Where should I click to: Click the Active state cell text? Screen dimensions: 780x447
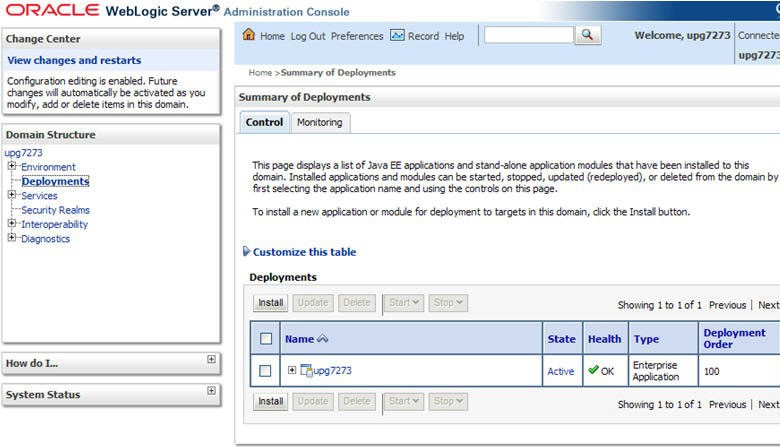[x=561, y=371]
